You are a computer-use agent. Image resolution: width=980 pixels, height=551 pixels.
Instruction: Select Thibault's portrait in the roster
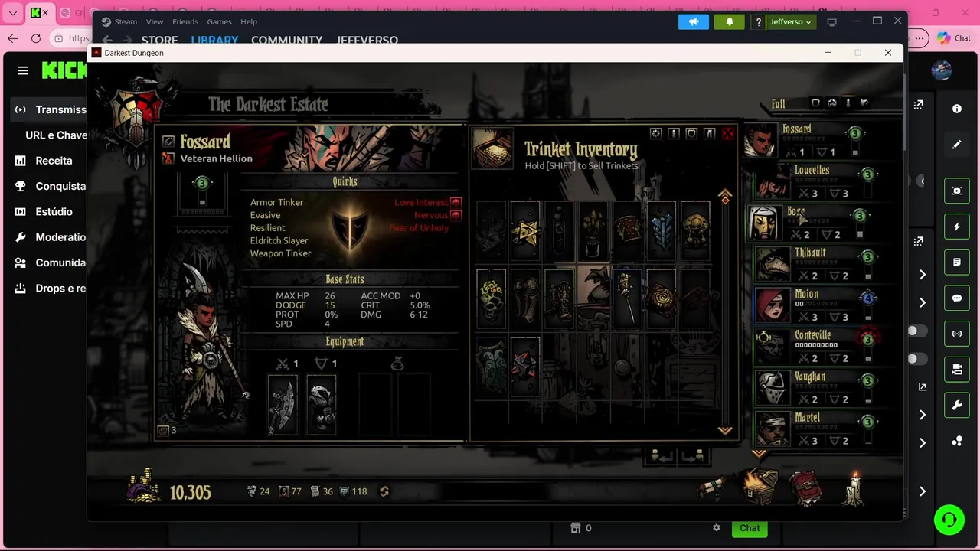[x=773, y=265]
